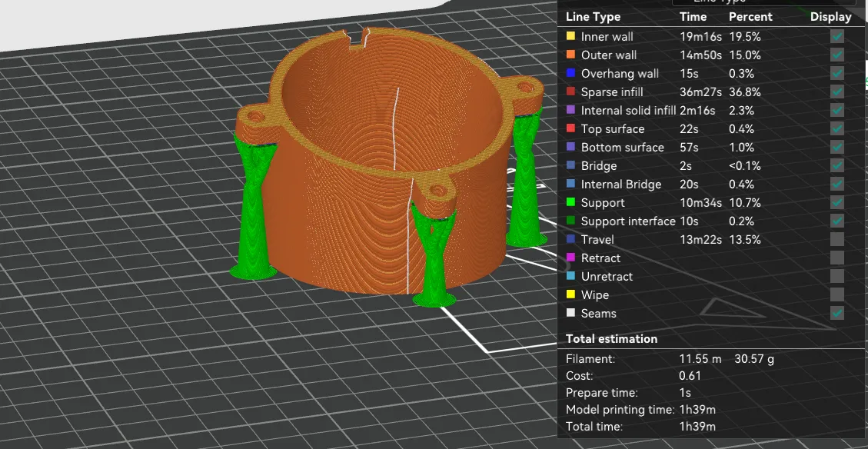This screenshot has height=449, width=868.
Task: Hide Inner wall lines via Display checkbox
Action: [837, 36]
